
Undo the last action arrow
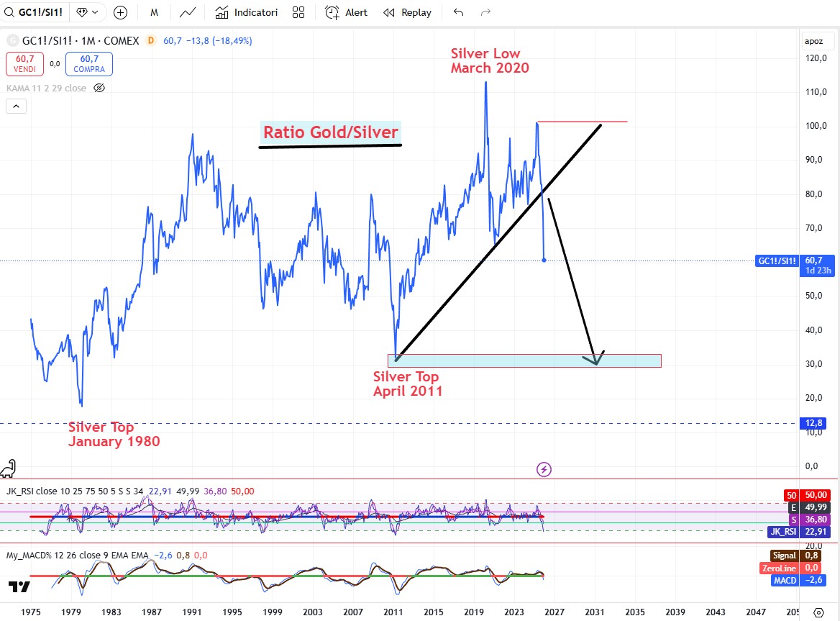point(458,12)
